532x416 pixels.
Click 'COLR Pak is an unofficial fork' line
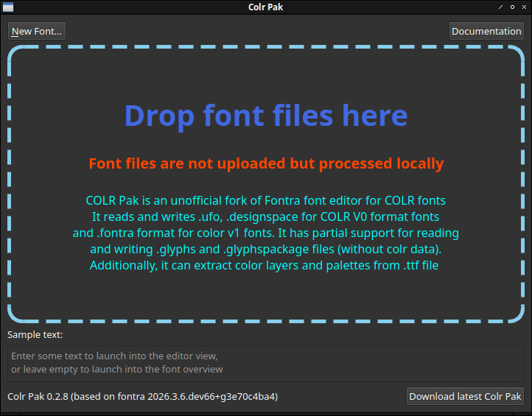point(266,200)
